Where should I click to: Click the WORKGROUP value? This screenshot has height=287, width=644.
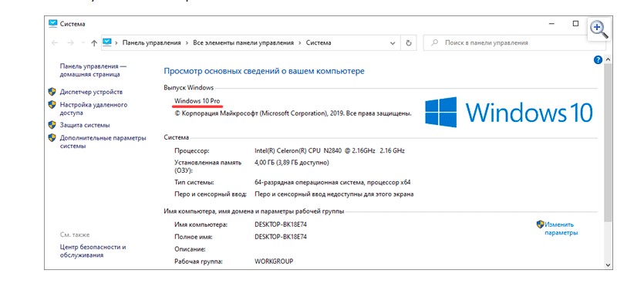tap(274, 261)
